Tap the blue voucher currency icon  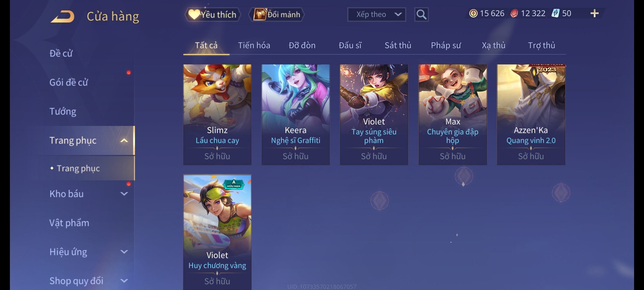pyautogui.click(x=555, y=13)
